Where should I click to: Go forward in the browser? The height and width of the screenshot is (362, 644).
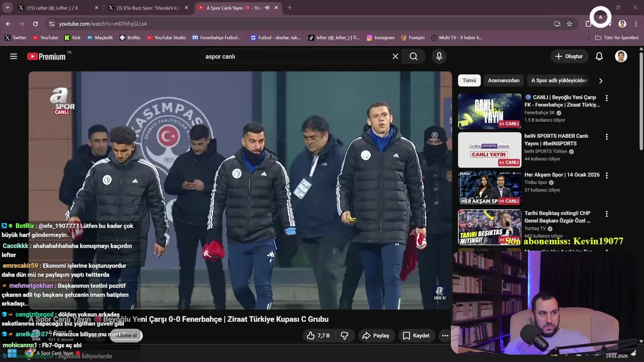point(22,24)
